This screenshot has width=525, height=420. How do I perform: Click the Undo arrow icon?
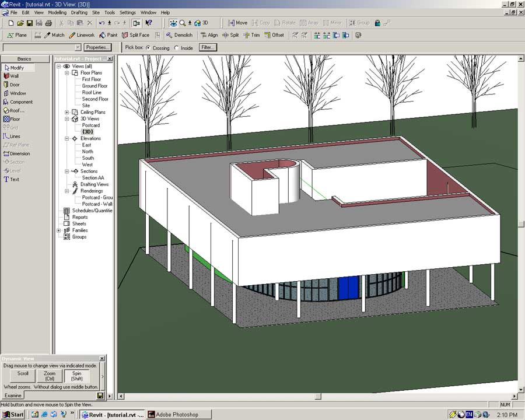101,23
